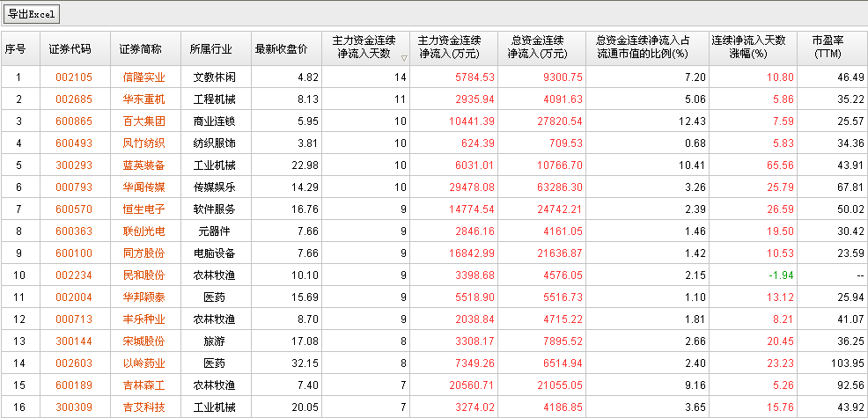Sort by 市盈率(TTM) column header

point(828,48)
